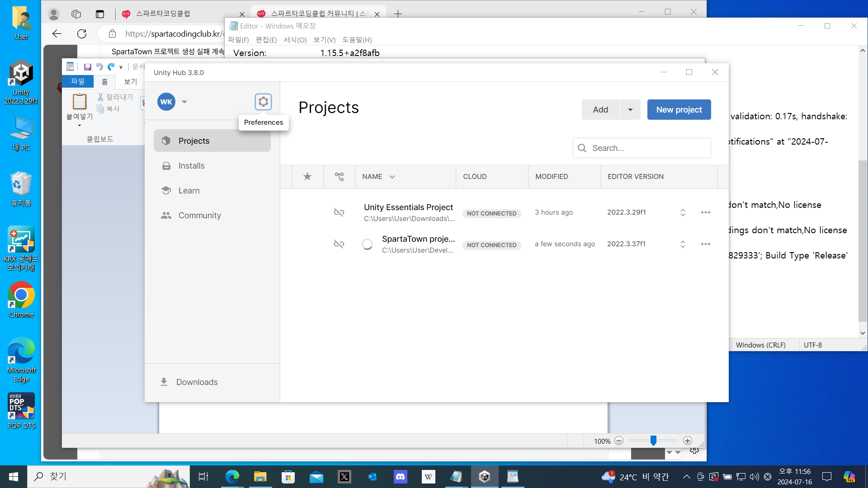Open Notepad 도움말(H) menu
The image size is (868, 488).
(357, 40)
